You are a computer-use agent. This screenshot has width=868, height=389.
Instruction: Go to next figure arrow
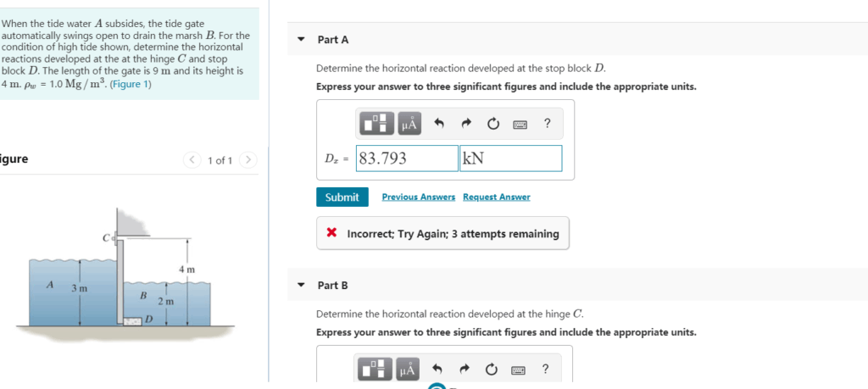[x=248, y=160]
